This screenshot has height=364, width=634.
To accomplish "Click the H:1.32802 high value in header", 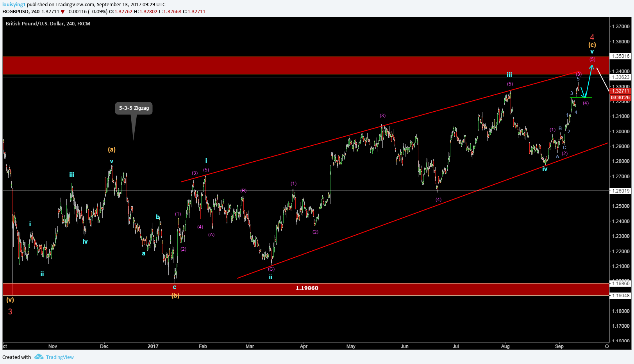I will [146, 12].
